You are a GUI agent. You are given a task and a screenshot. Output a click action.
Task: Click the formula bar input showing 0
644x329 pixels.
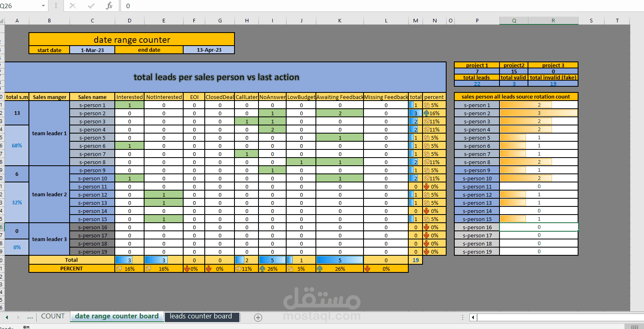click(x=383, y=6)
